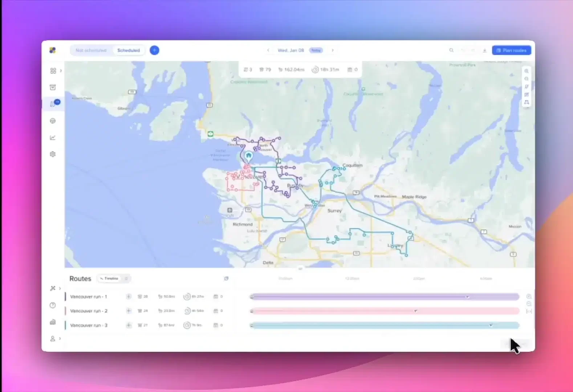This screenshot has height=392, width=573.
Task: Expand the chevron next to the dashboard grid icon
Action: click(x=61, y=70)
